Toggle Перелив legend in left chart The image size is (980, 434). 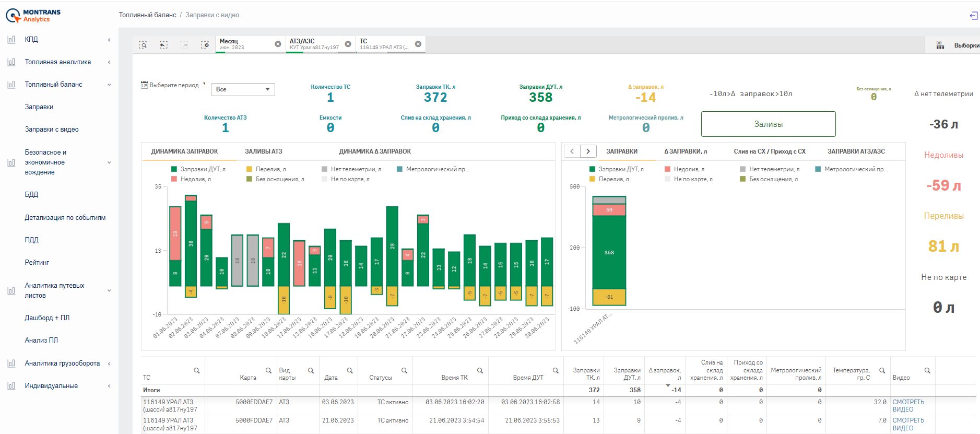[x=266, y=169]
